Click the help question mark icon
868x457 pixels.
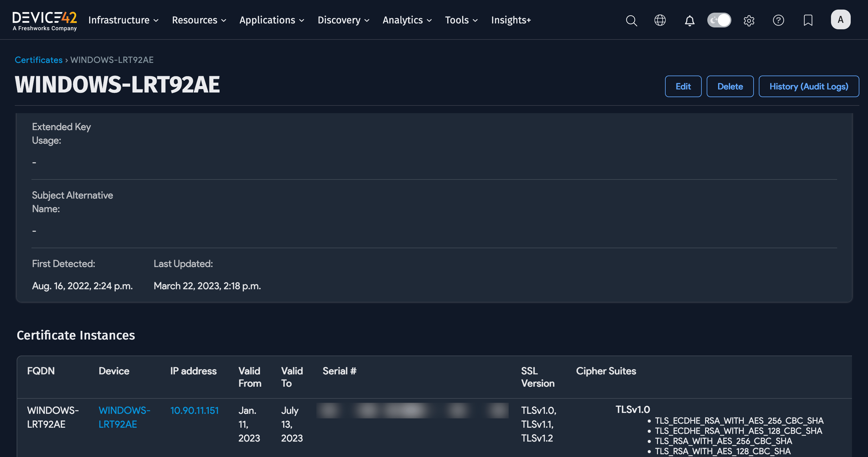778,20
